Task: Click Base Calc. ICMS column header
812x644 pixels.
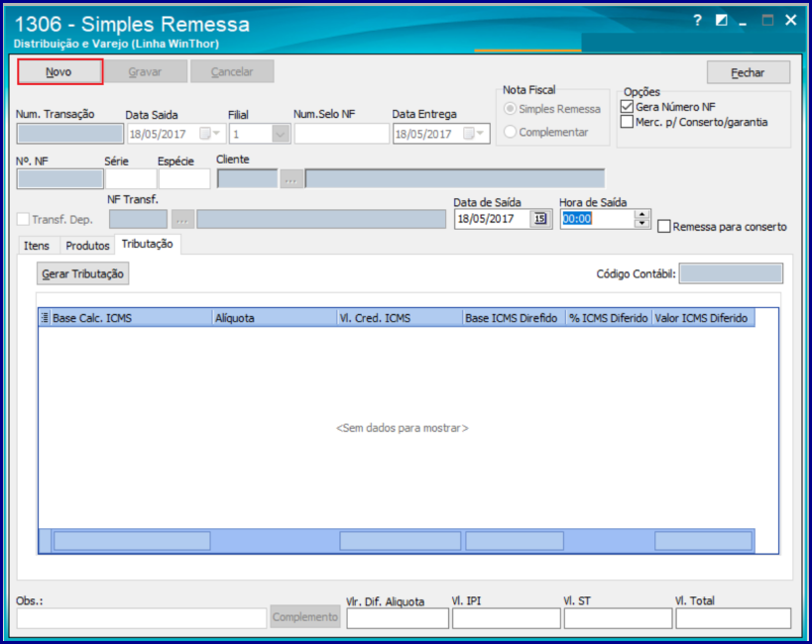Action: tap(132, 318)
